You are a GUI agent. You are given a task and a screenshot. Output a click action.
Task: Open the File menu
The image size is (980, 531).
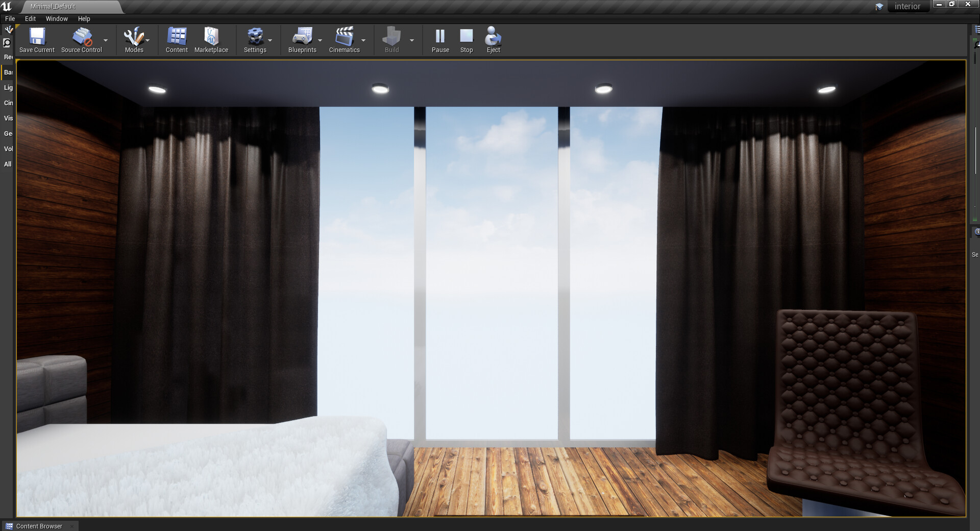9,18
